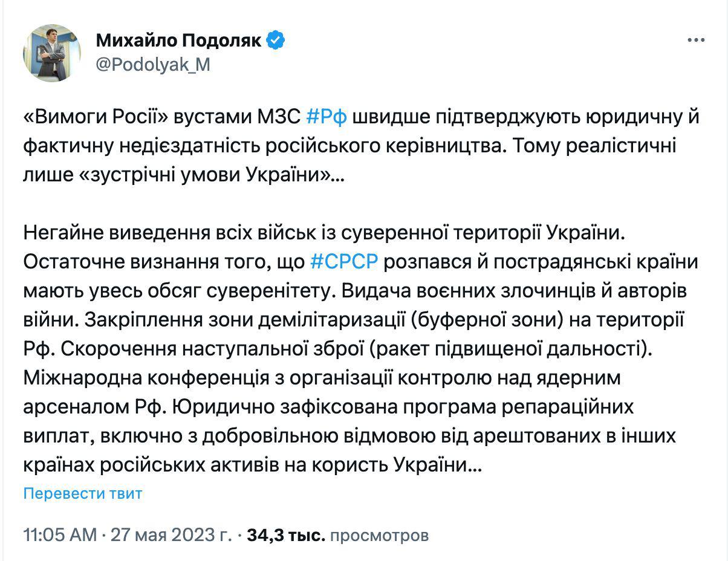
Task: Click the word МЗС in the tweet
Action: point(279,116)
